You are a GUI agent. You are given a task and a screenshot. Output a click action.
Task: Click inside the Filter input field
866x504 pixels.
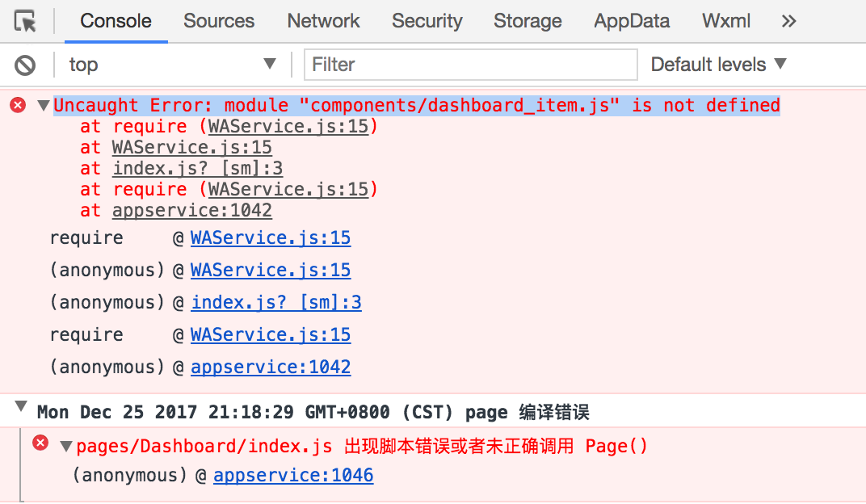click(469, 64)
